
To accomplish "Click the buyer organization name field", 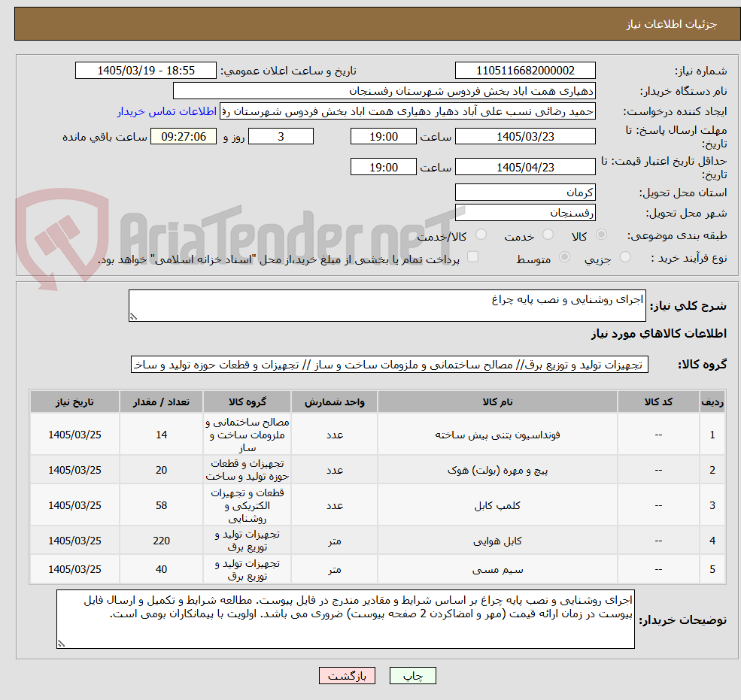I will pyautogui.click(x=384, y=91).
